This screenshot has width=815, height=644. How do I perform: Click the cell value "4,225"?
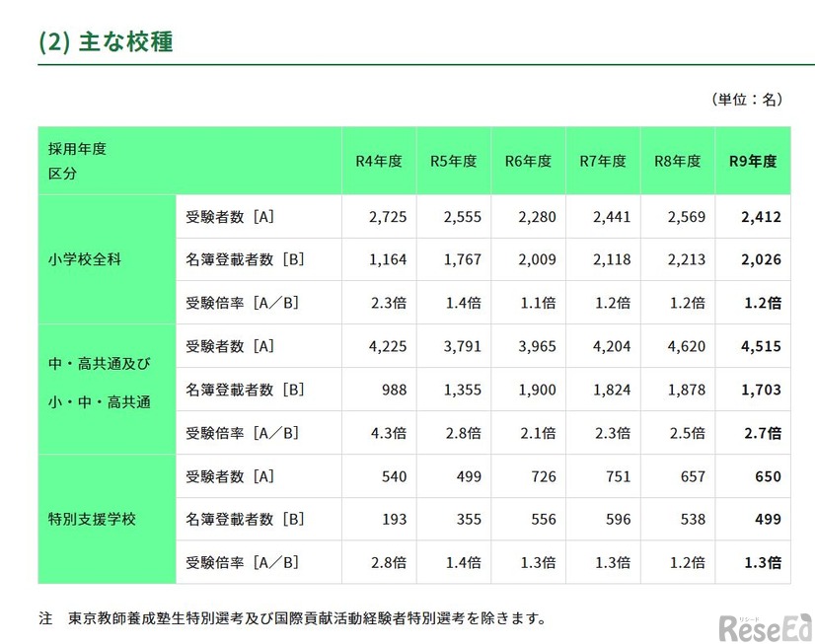388,346
